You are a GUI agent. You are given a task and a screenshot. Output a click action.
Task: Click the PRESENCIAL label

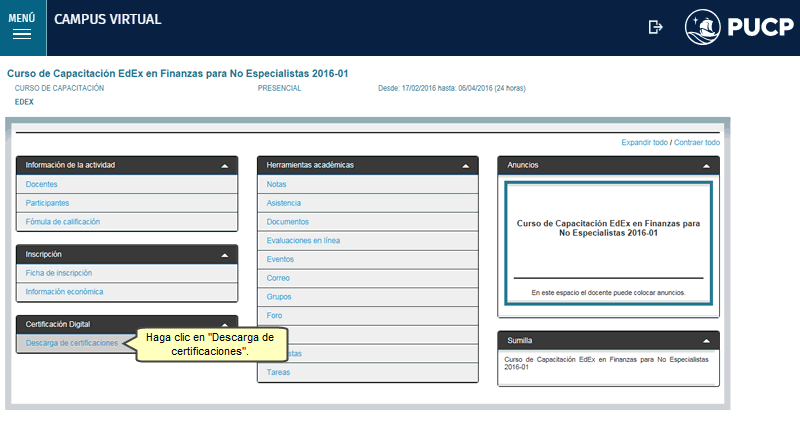[x=279, y=88]
